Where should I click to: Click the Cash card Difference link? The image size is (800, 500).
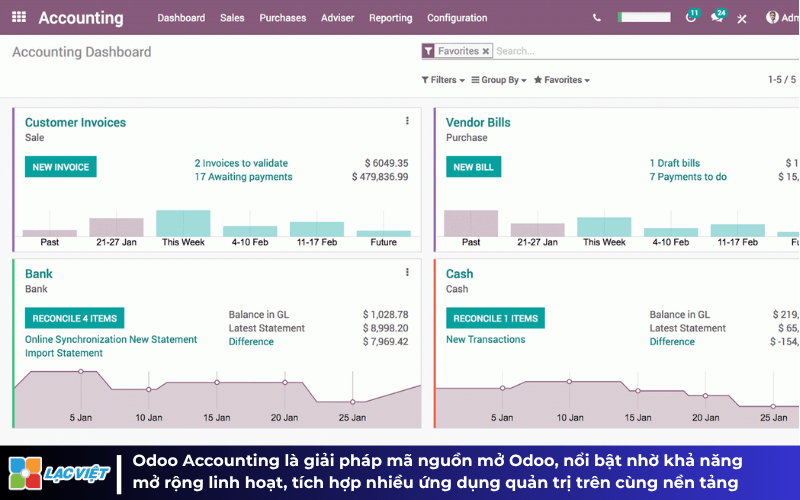pyautogui.click(x=672, y=342)
